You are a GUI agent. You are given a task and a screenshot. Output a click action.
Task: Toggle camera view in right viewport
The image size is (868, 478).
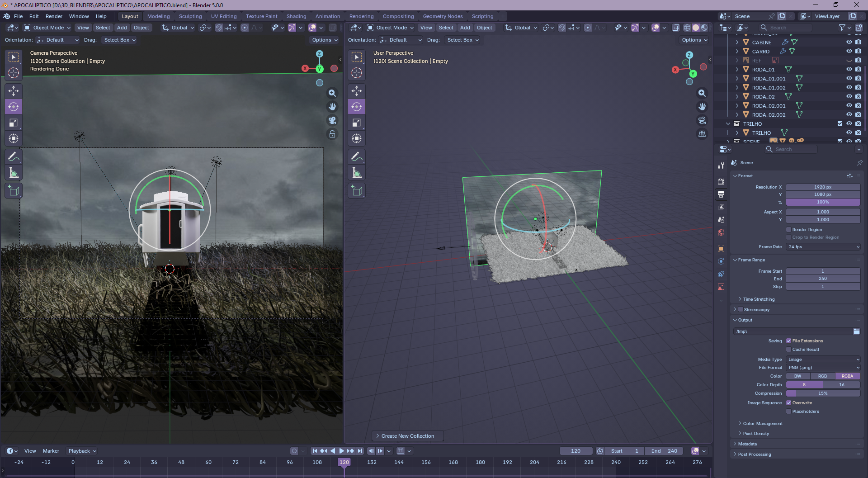(x=702, y=120)
